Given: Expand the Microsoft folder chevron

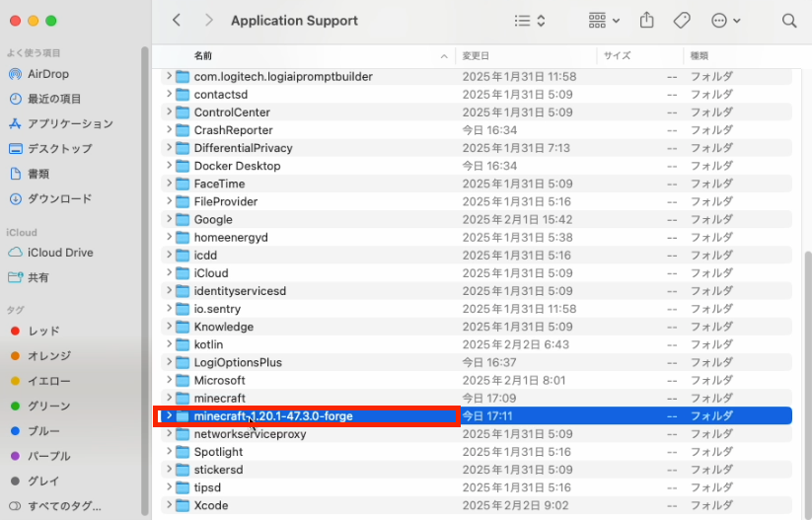Looking at the screenshot, I should [169, 380].
